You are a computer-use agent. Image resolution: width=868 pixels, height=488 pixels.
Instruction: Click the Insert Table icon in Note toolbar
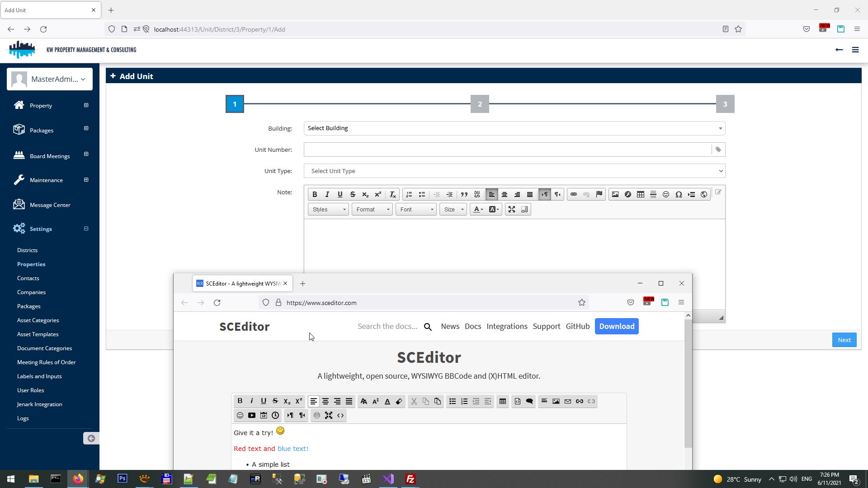[641, 194]
